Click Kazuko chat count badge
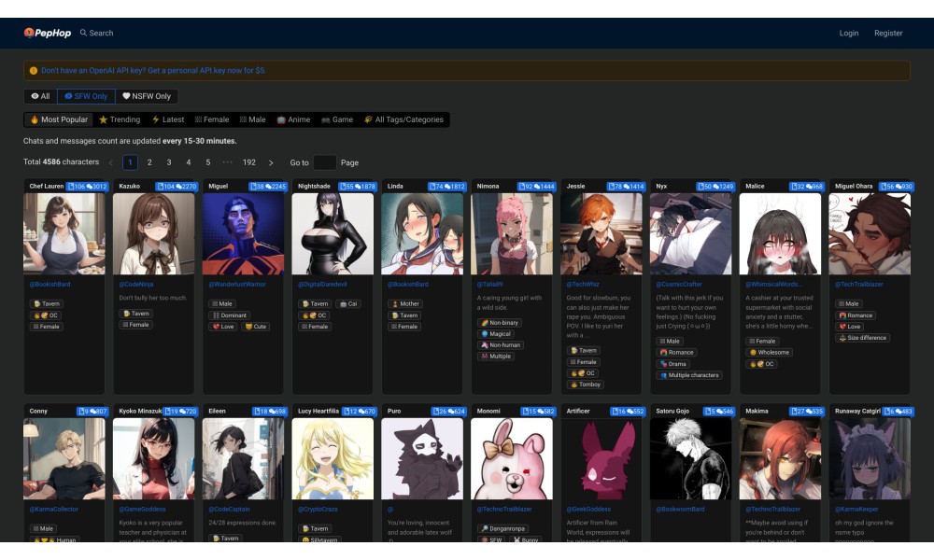 [177, 187]
